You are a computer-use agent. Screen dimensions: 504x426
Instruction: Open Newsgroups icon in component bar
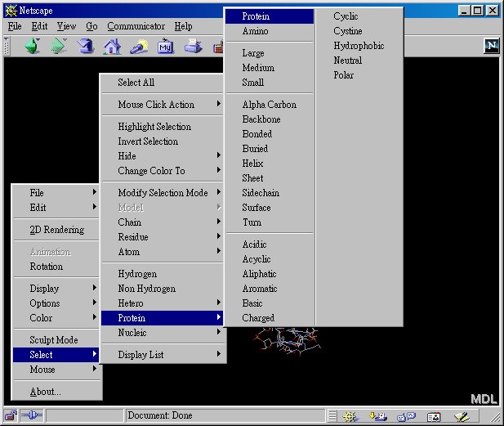pos(406,417)
